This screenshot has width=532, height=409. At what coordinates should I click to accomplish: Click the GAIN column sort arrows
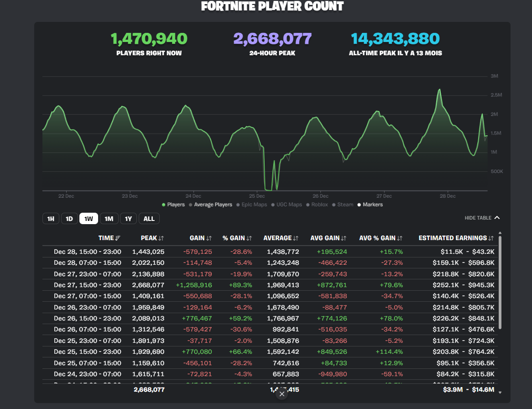click(209, 238)
